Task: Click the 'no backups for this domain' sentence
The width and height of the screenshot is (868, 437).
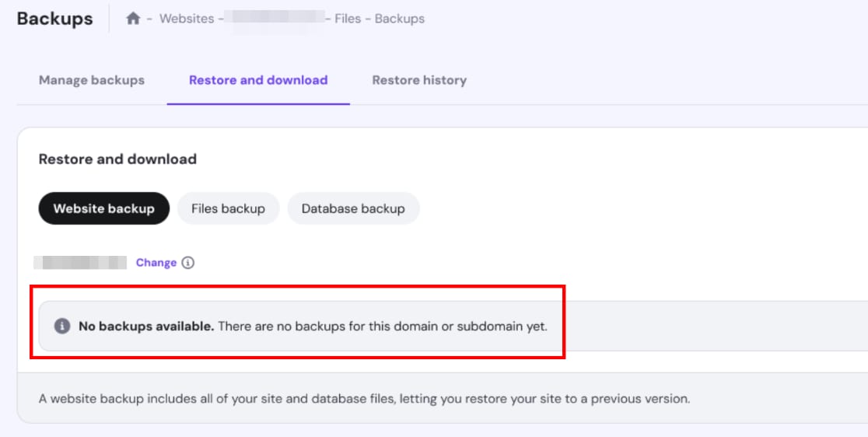Action: [x=383, y=327]
